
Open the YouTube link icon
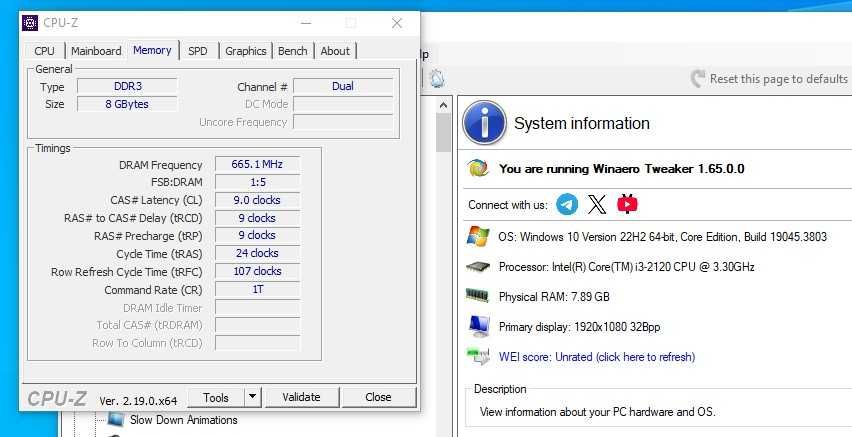click(x=627, y=204)
